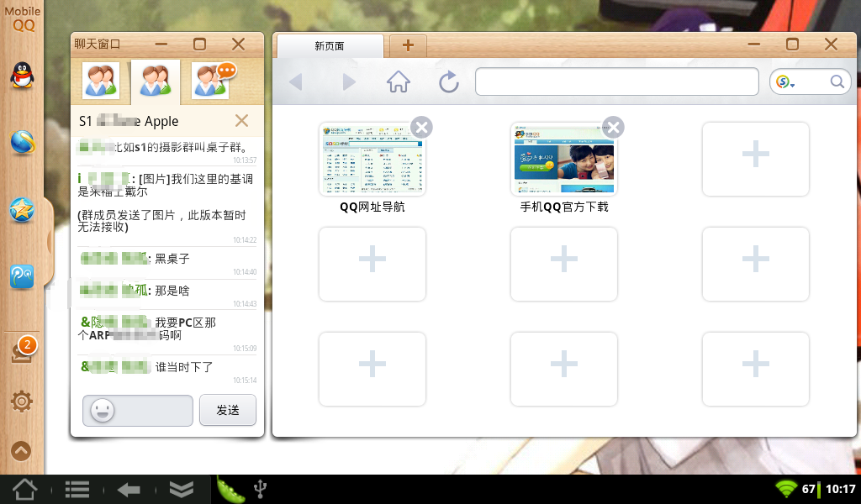Launch the blue globe browser icon in sidebar

point(23,143)
